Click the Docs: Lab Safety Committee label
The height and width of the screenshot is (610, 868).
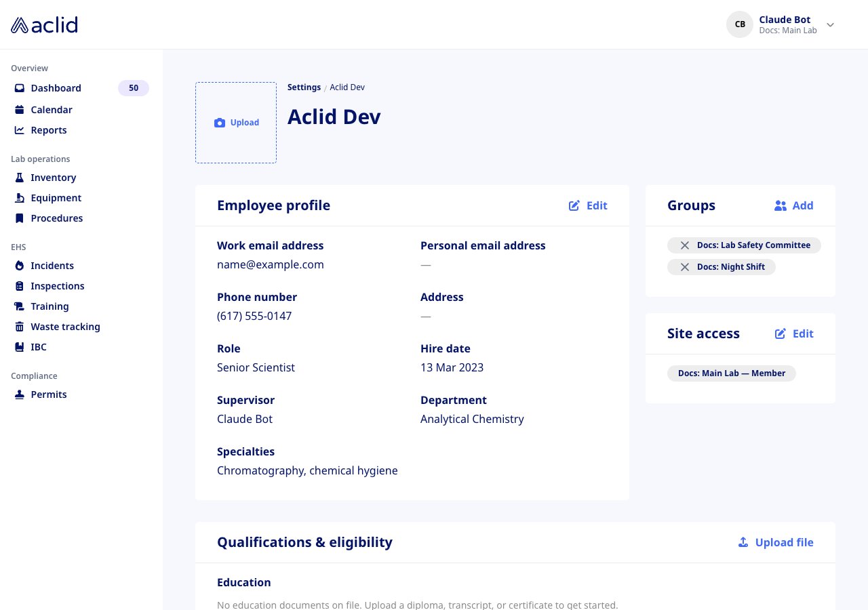pyautogui.click(x=753, y=245)
